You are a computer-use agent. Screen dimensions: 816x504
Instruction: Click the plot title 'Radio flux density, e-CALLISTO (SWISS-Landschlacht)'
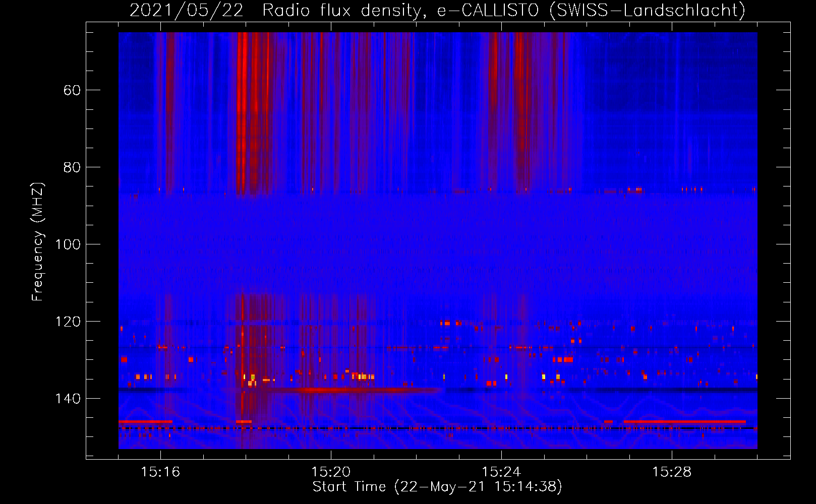point(503,11)
